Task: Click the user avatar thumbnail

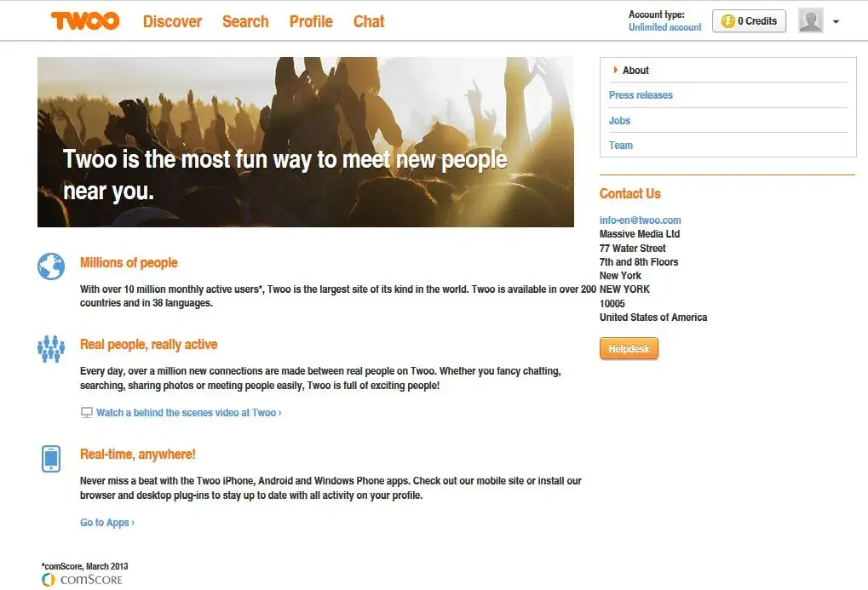Action: click(811, 20)
